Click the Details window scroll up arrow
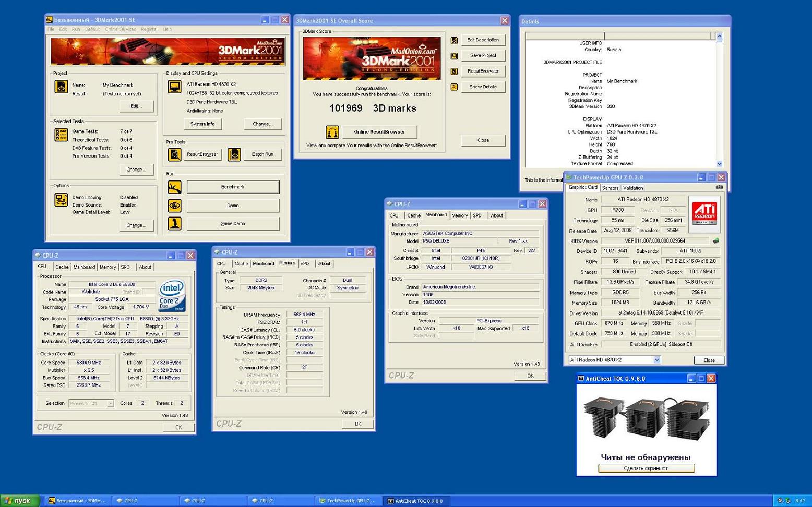Image resolution: width=812 pixels, height=507 pixels. [719, 37]
